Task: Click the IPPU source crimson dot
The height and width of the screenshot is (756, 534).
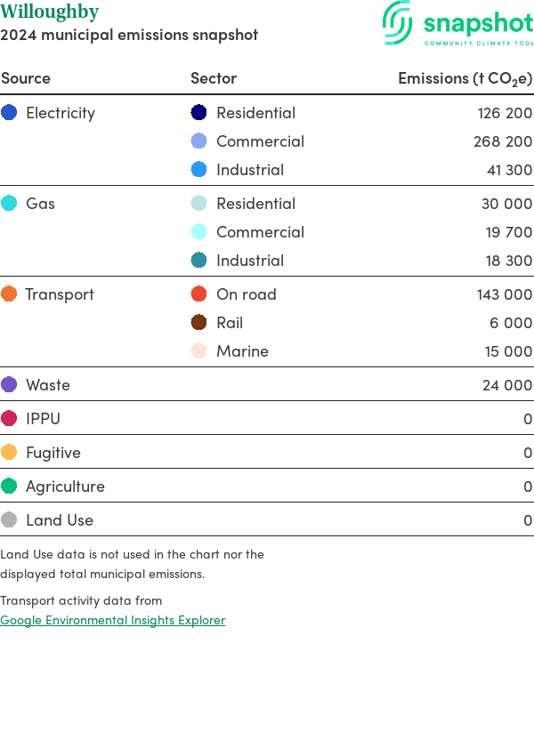Action: (x=9, y=419)
